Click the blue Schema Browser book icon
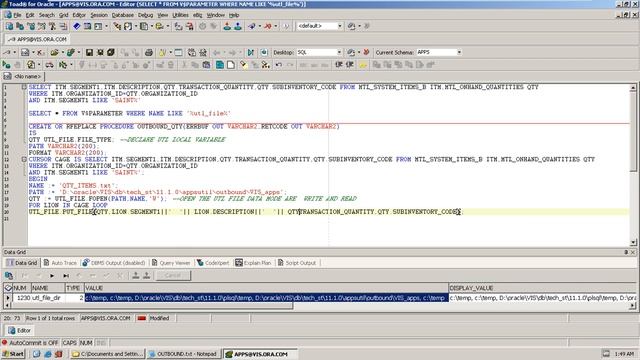Image resolution: width=640 pixels, height=360 pixels. click(76, 26)
